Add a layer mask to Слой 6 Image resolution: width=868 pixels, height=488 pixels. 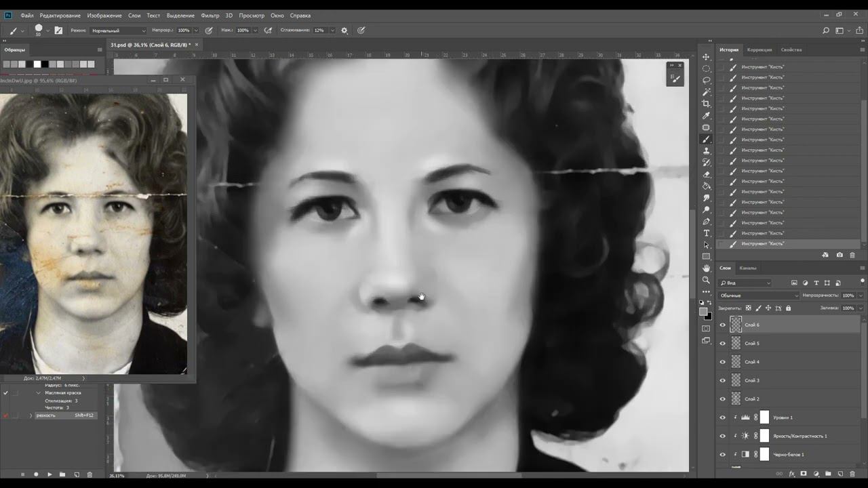[x=804, y=474]
